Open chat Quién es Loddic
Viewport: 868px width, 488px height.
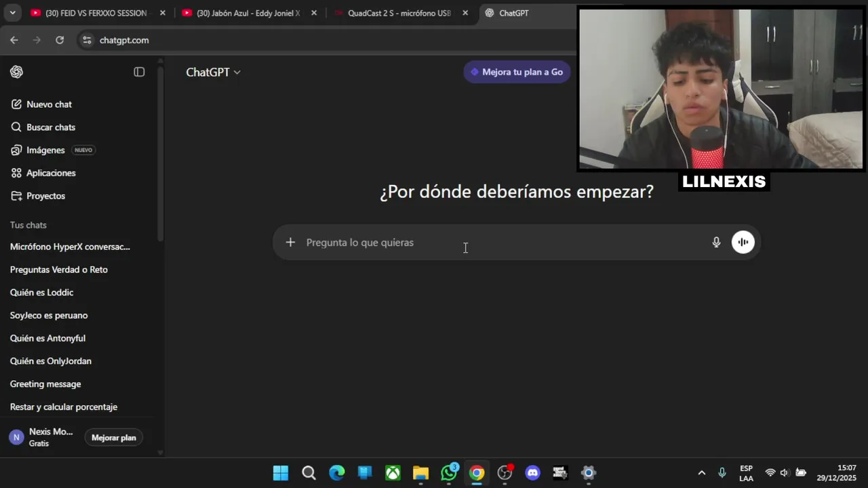point(41,293)
